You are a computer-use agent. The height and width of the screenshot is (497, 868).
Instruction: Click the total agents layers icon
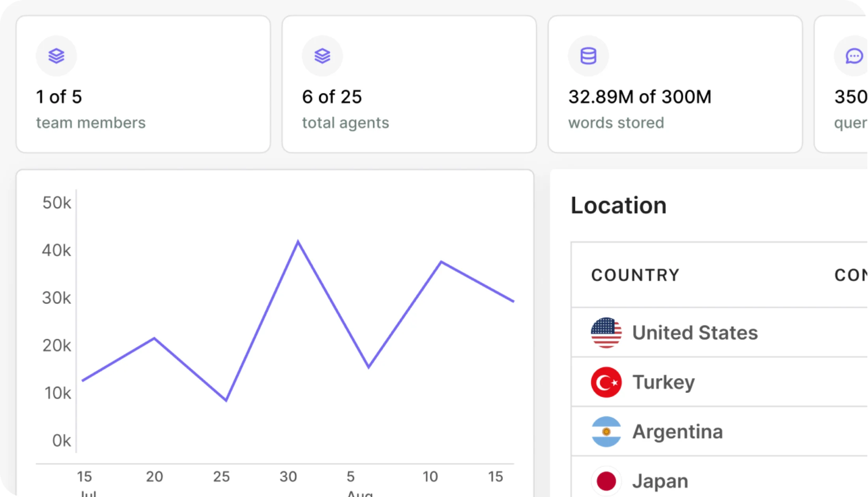pos(322,56)
